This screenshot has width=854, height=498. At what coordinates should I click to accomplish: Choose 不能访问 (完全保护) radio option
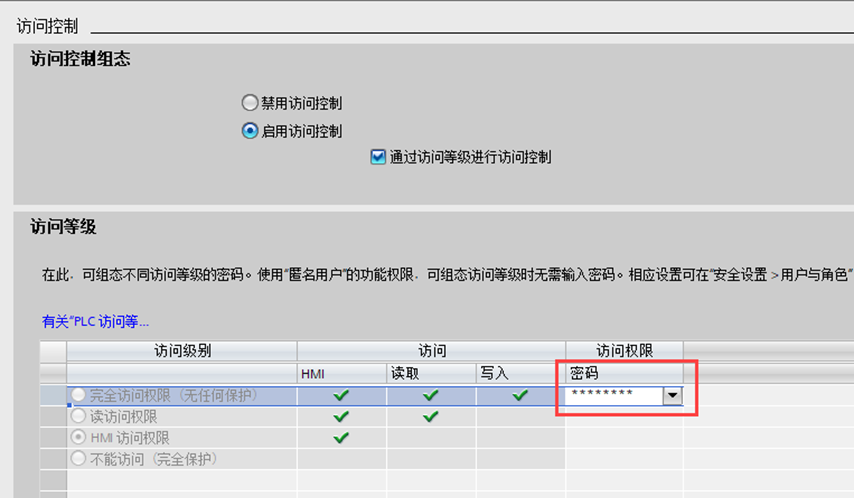pos(79,459)
